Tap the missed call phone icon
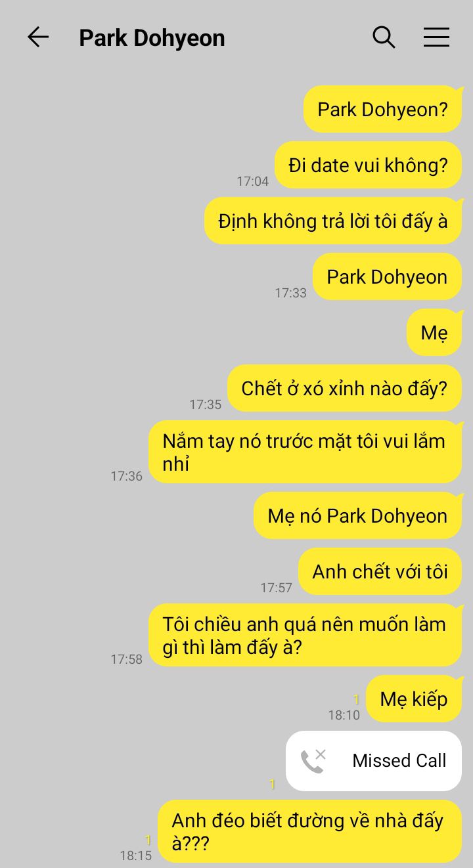The image size is (473, 868). [x=313, y=760]
